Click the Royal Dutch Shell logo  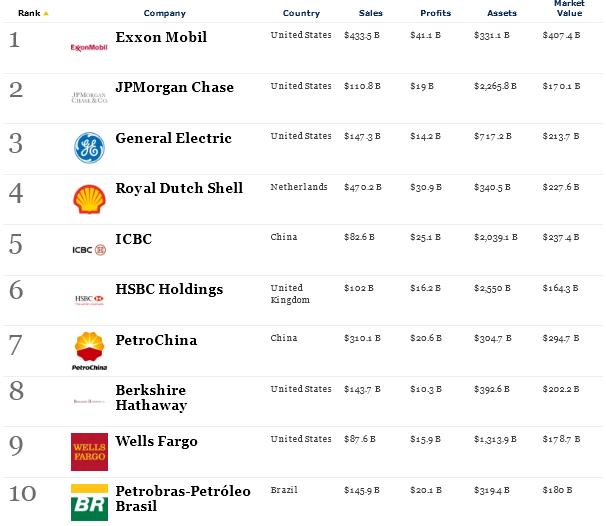click(89, 198)
